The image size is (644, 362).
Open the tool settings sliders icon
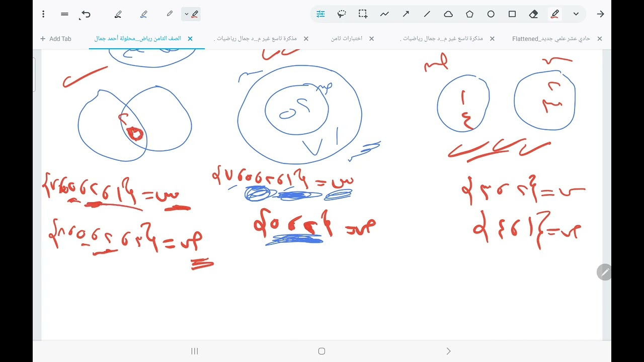[x=320, y=14]
